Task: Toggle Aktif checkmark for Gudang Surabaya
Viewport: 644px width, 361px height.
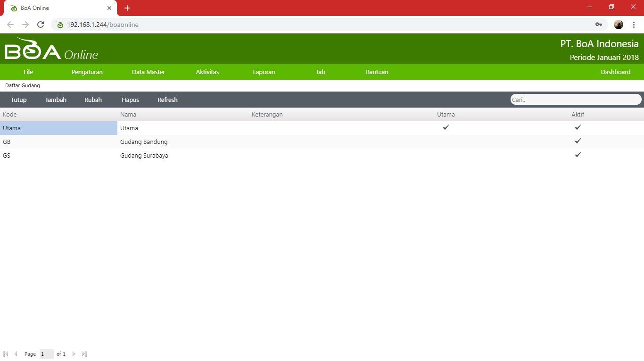Action: pos(578,155)
